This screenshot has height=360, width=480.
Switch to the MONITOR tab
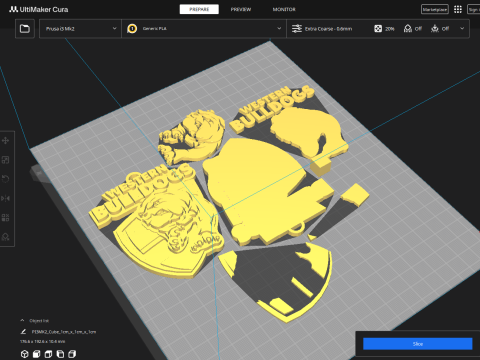(284, 9)
